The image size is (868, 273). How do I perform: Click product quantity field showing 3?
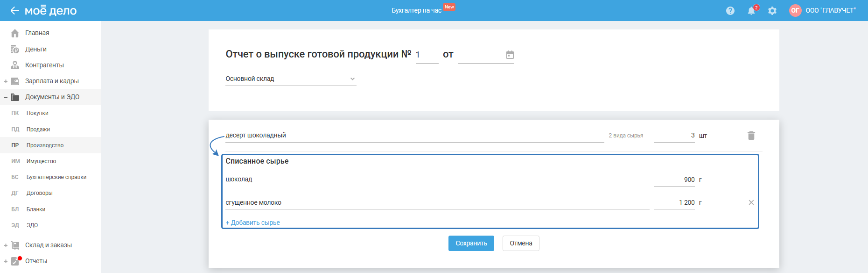coord(674,136)
